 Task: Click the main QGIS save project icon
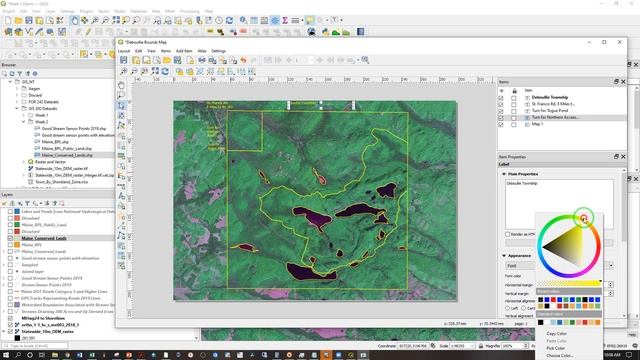tap(29, 20)
